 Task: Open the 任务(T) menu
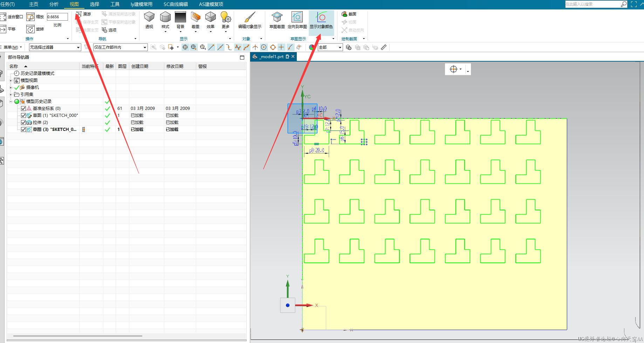tap(8, 4)
